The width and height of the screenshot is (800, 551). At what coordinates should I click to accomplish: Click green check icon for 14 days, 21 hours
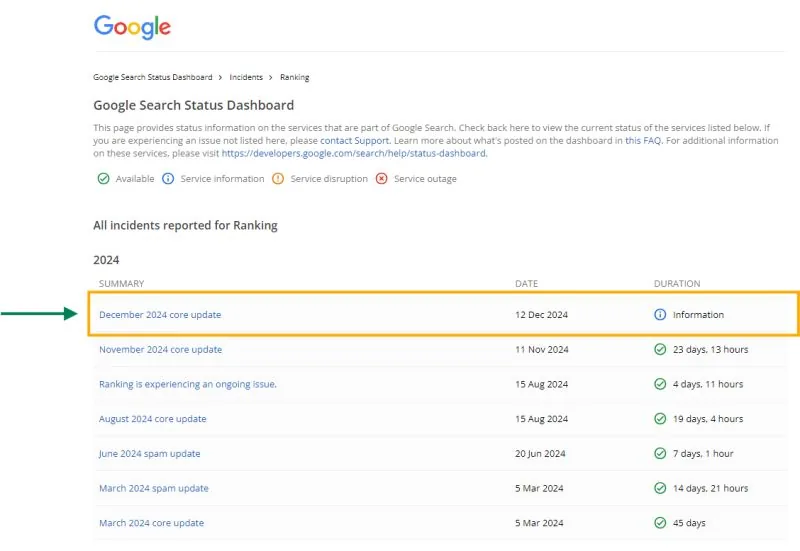(x=660, y=488)
